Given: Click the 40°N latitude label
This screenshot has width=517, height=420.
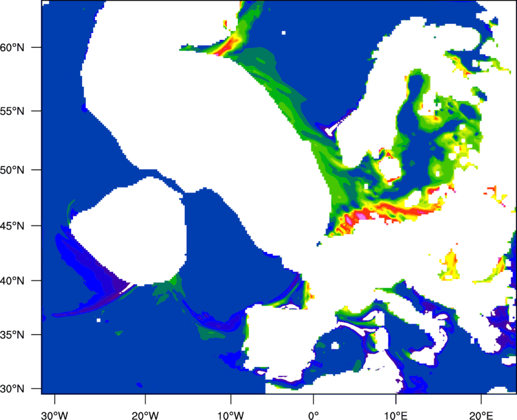Looking at the screenshot, I should click(12, 281).
